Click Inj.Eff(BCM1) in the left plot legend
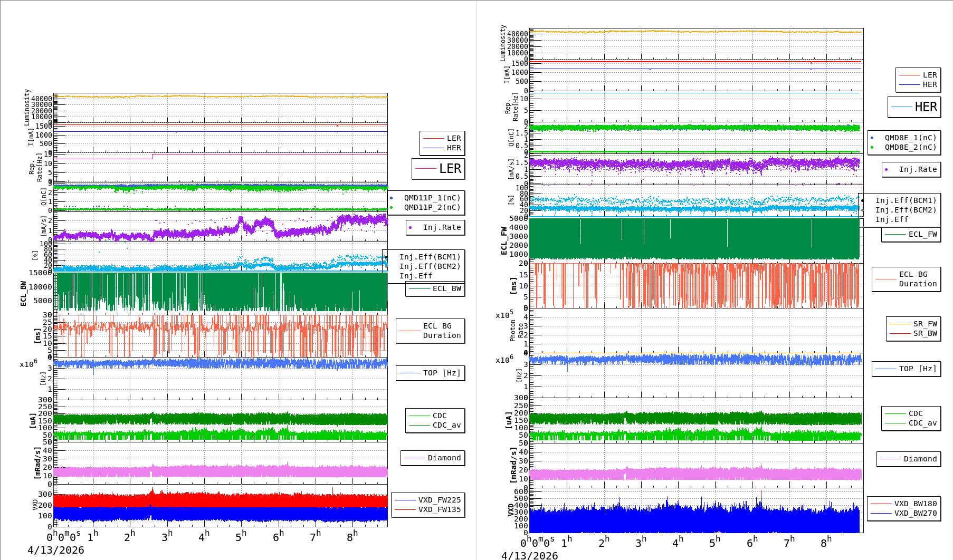The height and width of the screenshot is (560, 953). click(430, 257)
